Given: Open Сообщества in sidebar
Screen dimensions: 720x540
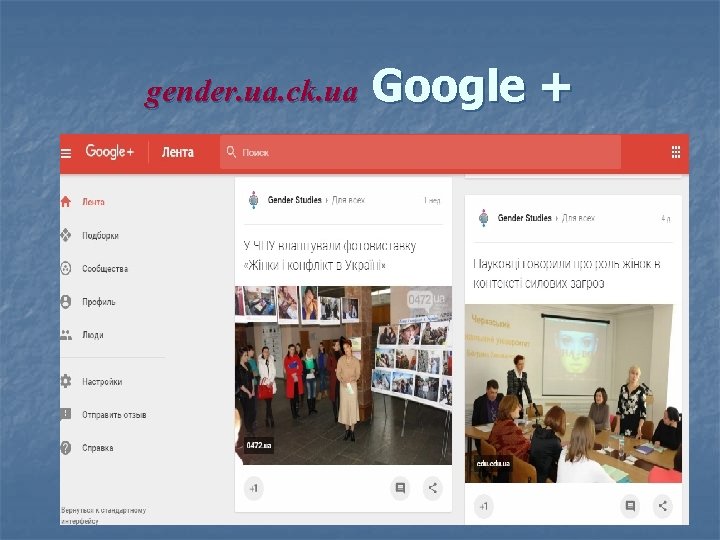Looking at the screenshot, I should 105,269.
